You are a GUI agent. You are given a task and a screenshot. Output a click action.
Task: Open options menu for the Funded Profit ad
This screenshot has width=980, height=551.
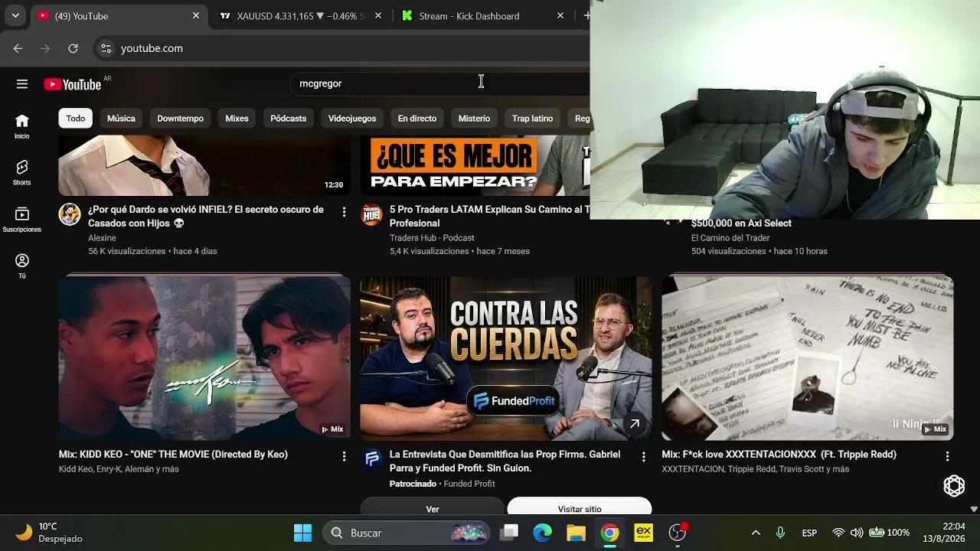coord(643,456)
